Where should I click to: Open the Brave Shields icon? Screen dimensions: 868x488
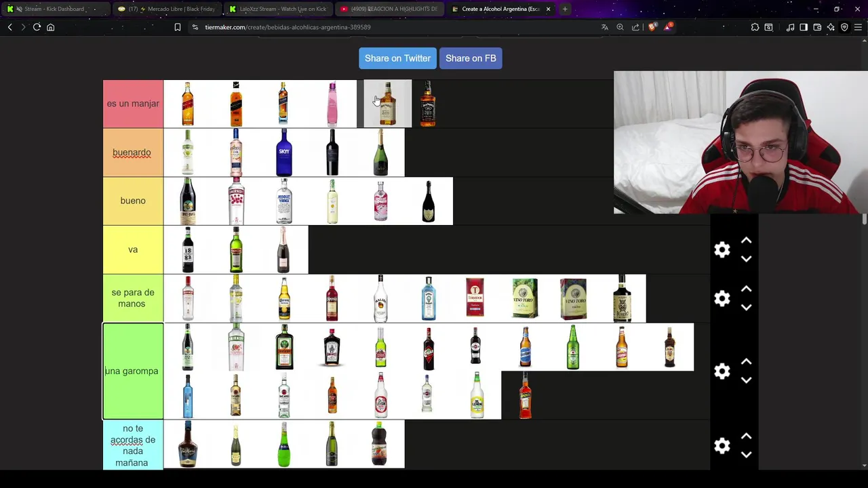(x=652, y=27)
